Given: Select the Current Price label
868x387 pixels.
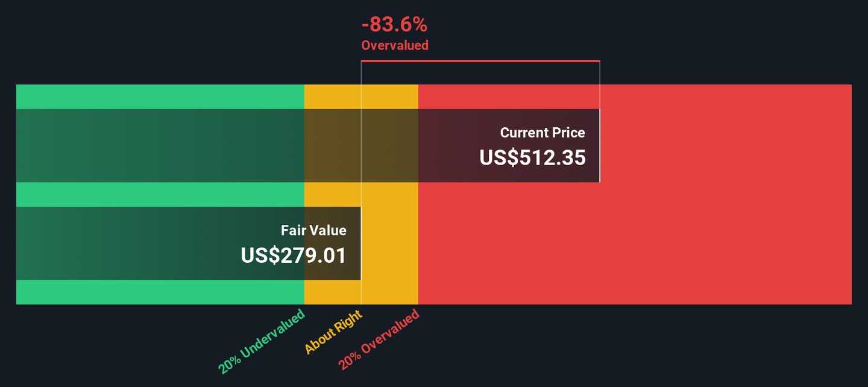Looking at the screenshot, I should click(x=542, y=133).
